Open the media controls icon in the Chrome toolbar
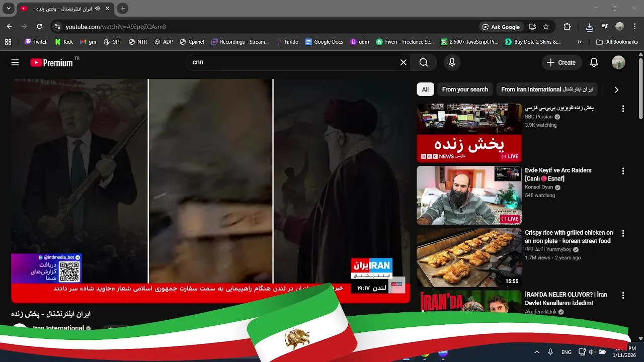This screenshot has width=644, height=362. pyautogui.click(x=604, y=27)
